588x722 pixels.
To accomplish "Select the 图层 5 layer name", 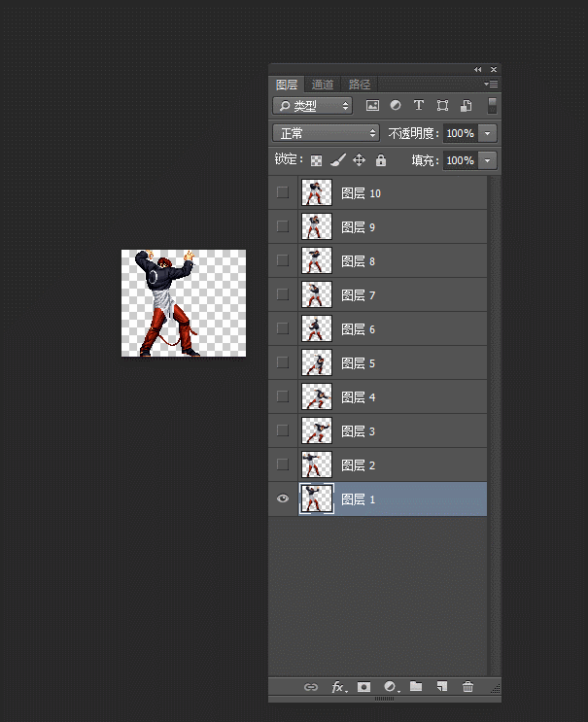I will click(359, 363).
